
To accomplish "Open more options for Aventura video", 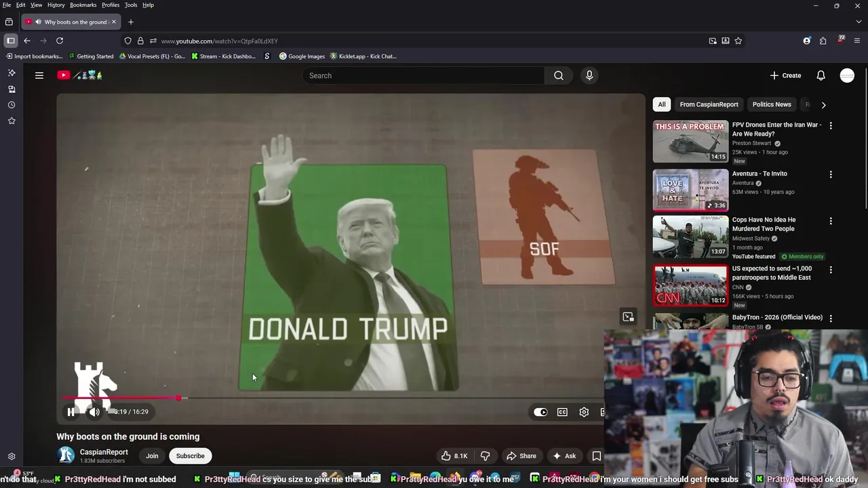I will tap(831, 174).
